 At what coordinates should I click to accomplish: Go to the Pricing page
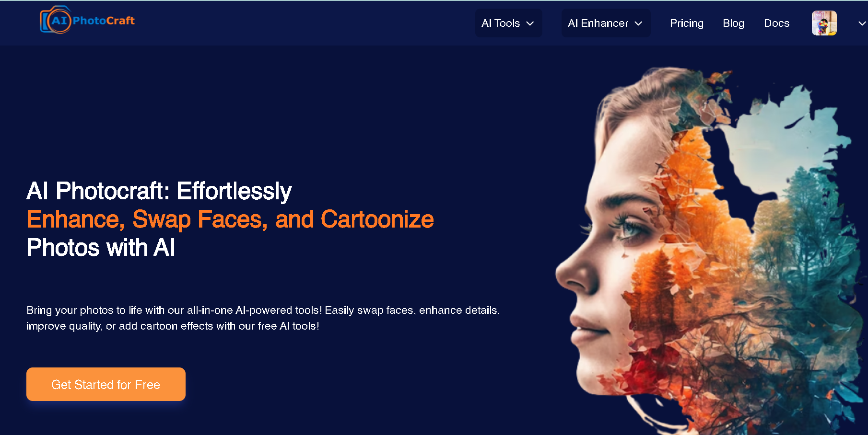(x=687, y=23)
